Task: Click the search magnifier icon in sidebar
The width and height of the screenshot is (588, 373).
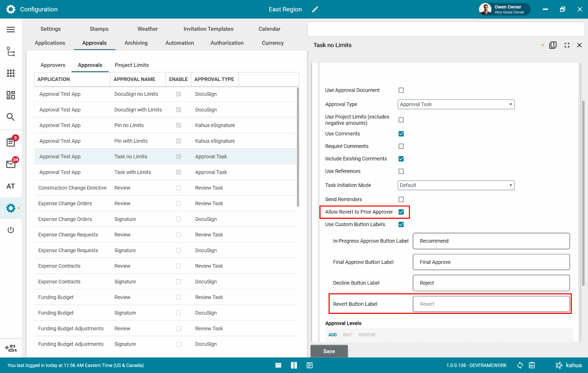Action: (11, 117)
